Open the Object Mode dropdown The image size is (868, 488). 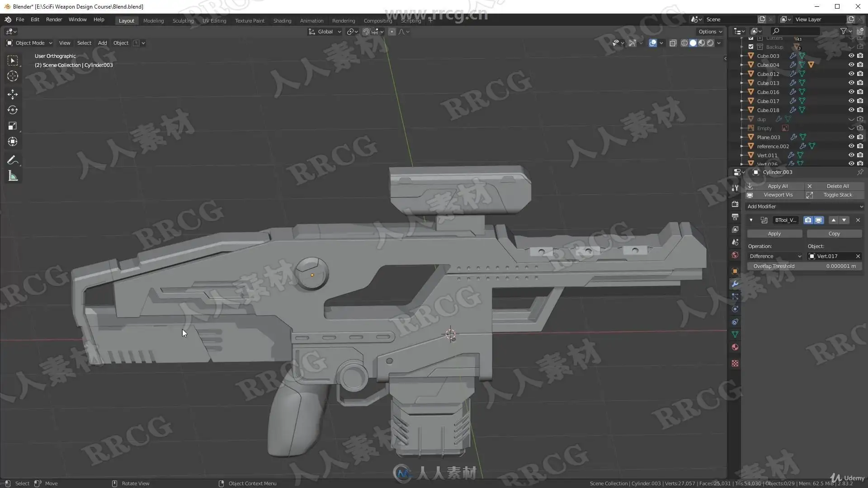pyautogui.click(x=30, y=43)
